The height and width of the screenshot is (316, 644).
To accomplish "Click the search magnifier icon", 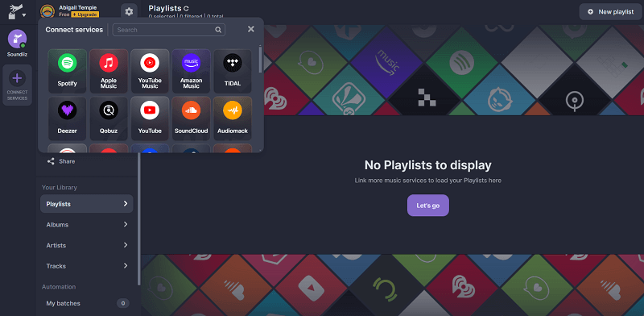I will click(218, 30).
